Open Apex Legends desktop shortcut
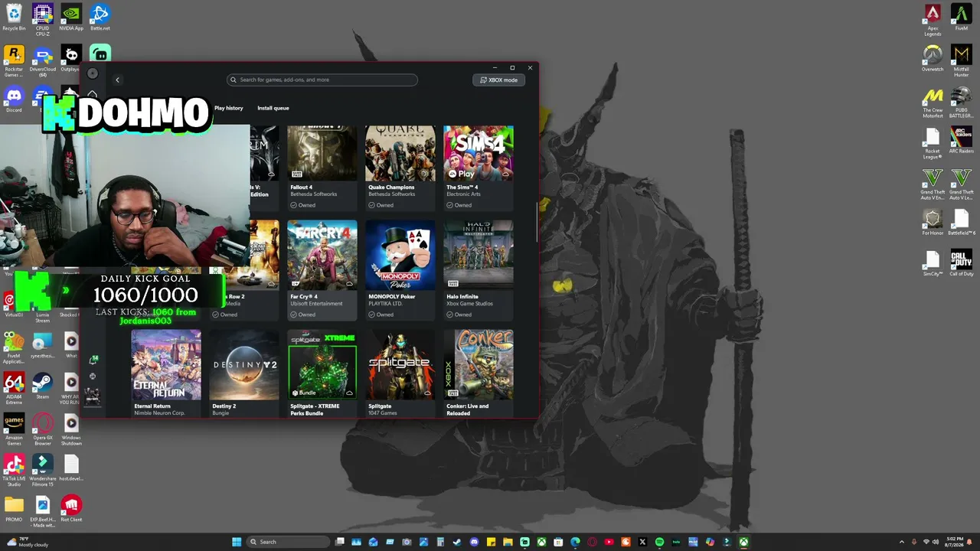Screen dimensions: 980x551 [x=933, y=20]
